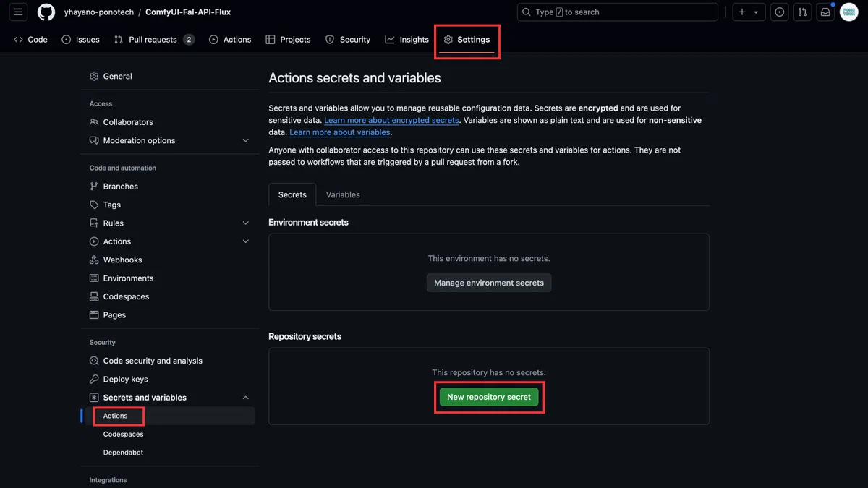
Task: Click the New repository secret button
Action: 489,397
